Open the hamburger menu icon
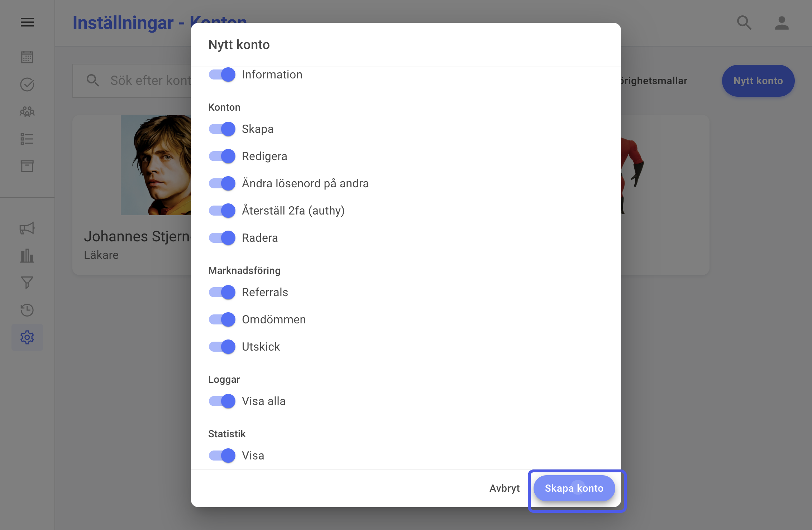Viewport: 812px width, 530px height. point(27,23)
